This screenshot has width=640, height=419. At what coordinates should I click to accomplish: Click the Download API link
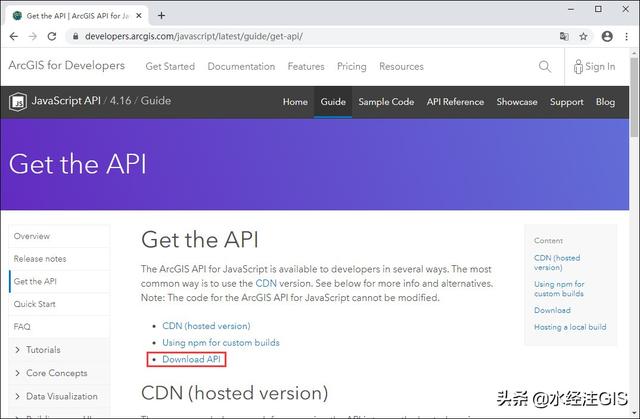pyautogui.click(x=191, y=359)
